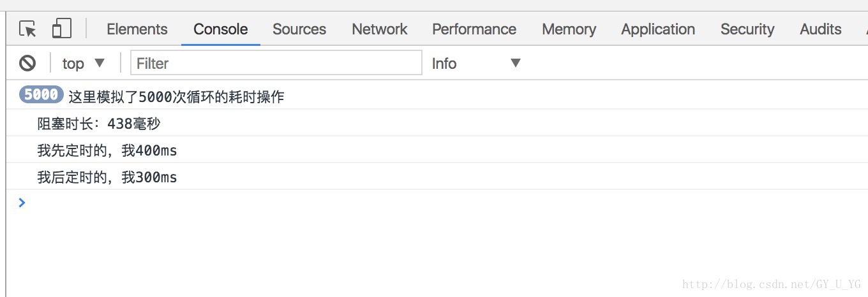868x297 pixels.
Task: Click the blue console prompt chevron
Action: 22,203
